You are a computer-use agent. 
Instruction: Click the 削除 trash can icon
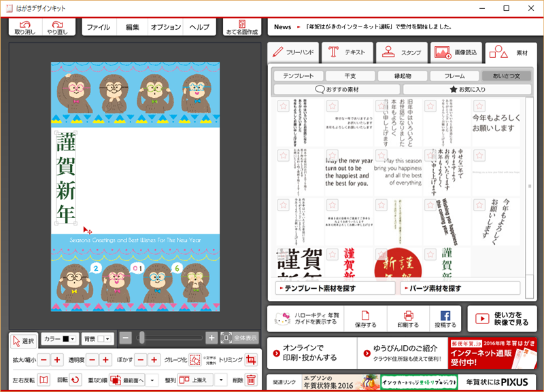coord(252,380)
